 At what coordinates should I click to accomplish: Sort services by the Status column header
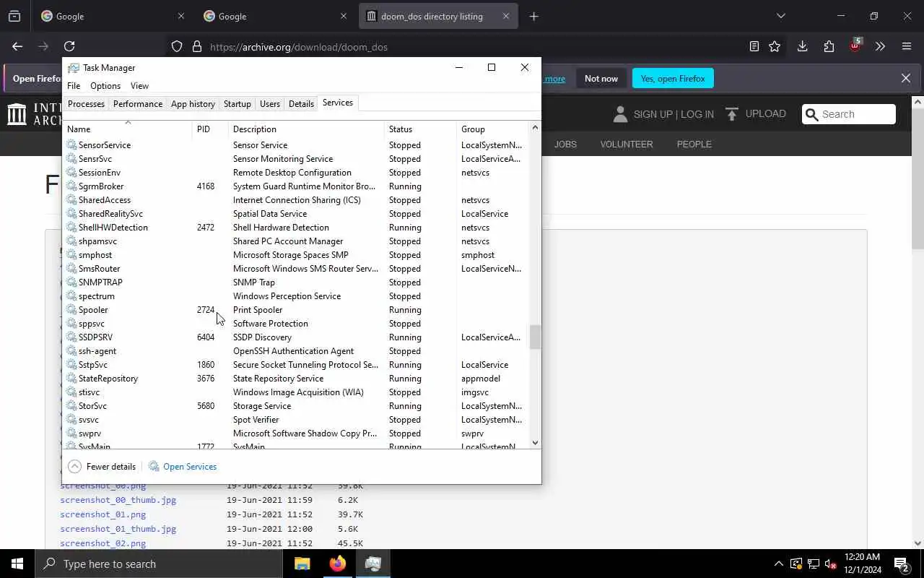click(420, 129)
